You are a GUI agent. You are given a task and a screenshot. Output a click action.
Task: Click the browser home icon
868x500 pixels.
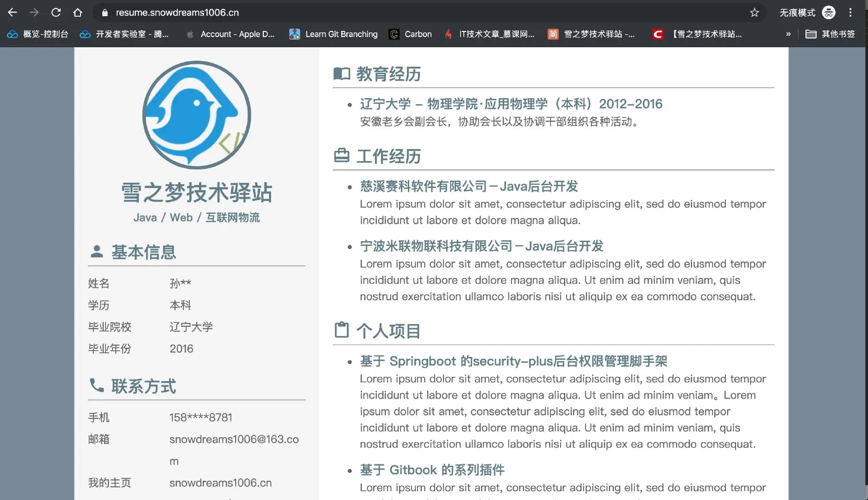pyautogui.click(x=78, y=12)
